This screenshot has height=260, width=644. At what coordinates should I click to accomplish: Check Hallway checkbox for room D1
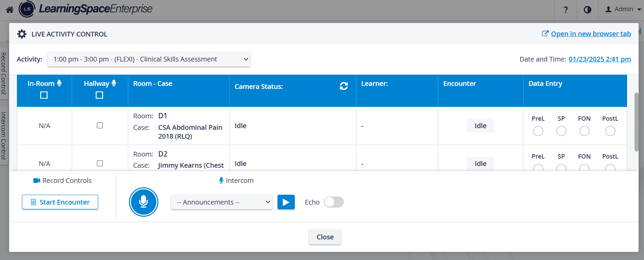pyautogui.click(x=100, y=125)
